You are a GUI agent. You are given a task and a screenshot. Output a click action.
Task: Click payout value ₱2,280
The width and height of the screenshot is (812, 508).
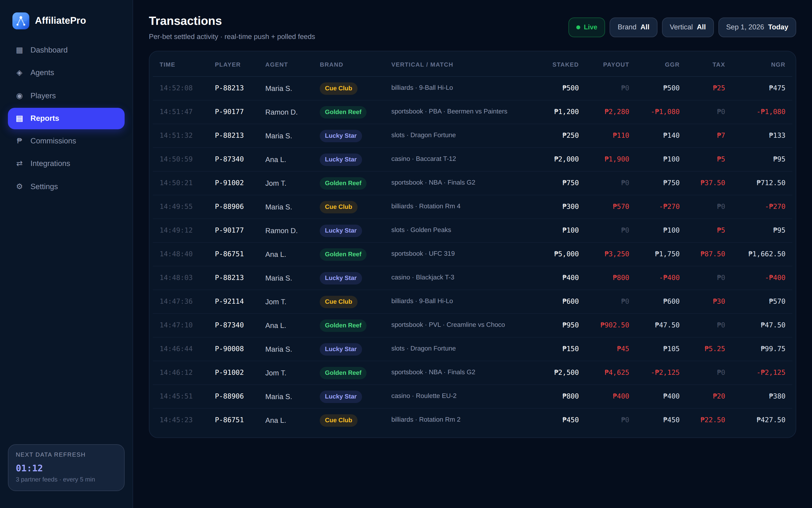click(617, 112)
